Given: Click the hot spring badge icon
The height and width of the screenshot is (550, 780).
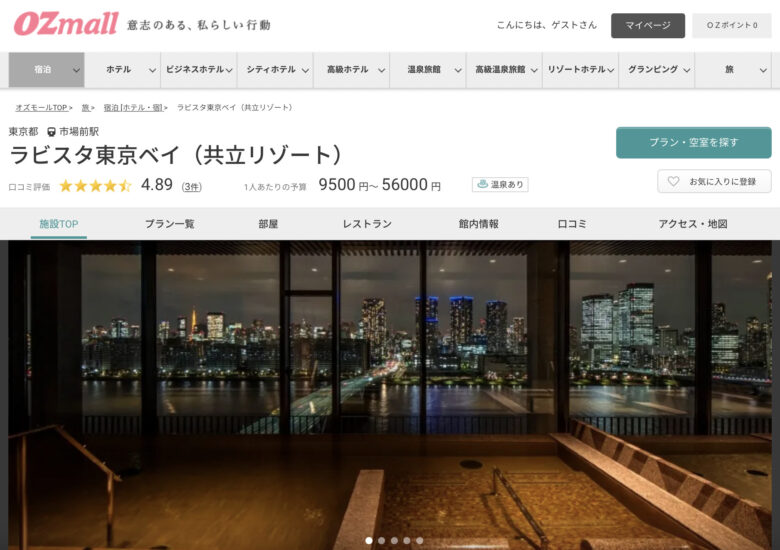Looking at the screenshot, I should coord(482,184).
